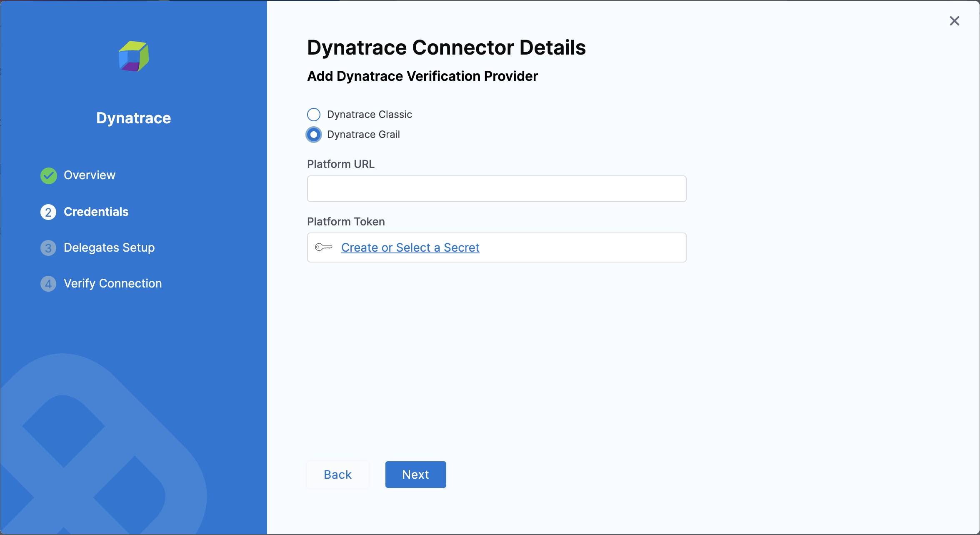
Task: Navigate to Delegates Setup step
Action: pyautogui.click(x=109, y=247)
